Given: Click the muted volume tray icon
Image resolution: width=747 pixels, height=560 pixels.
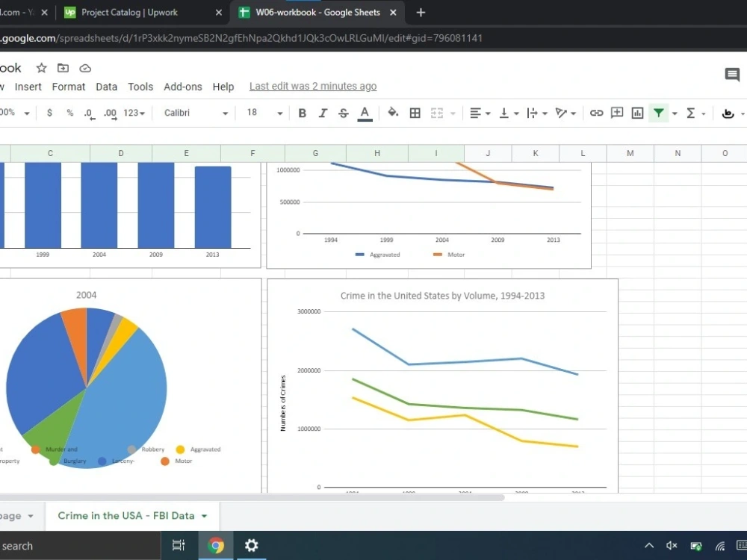Looking at the screenshot, I should click(672, 546).
